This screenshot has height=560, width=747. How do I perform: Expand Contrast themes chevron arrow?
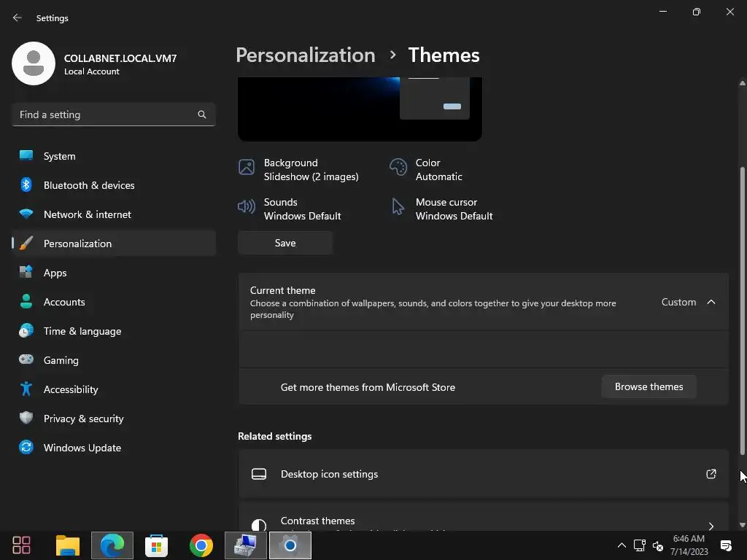pyautogui.click(x=711, y=526)
